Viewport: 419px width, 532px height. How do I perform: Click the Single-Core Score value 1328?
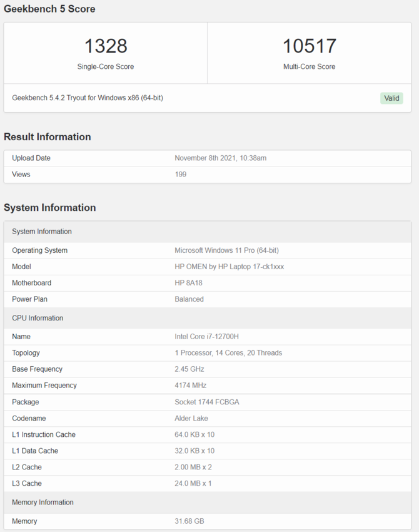point(106,46)
